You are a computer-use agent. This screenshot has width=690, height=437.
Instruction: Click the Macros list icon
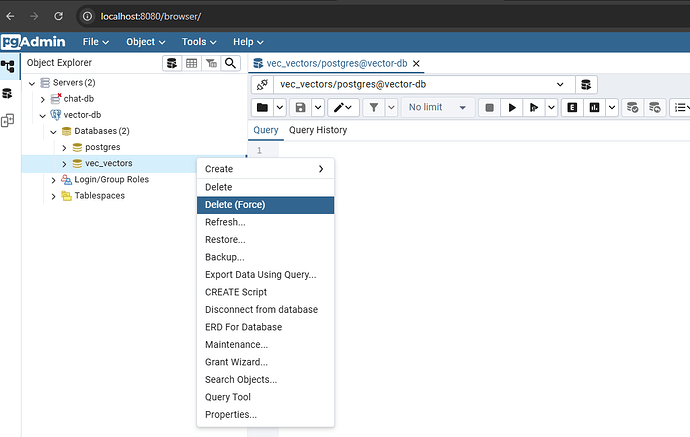coord(680,107)
